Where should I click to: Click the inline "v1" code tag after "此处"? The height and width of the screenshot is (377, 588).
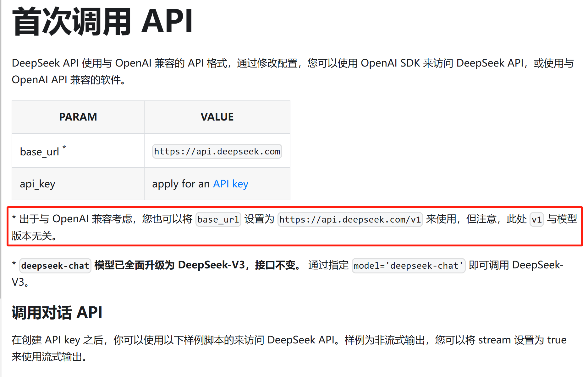[x=536, y=219]
